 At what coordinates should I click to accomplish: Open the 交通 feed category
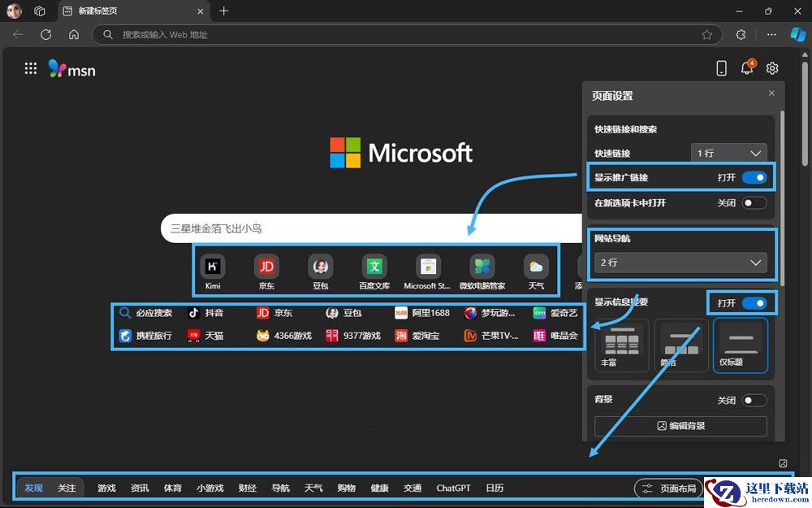tap(412, 488)
